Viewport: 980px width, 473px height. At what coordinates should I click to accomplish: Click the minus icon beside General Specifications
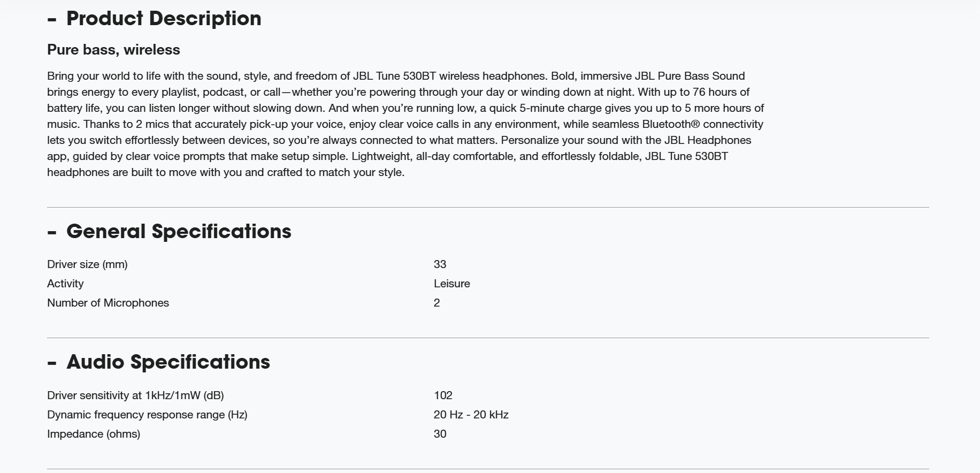click(x=52, y=233)
